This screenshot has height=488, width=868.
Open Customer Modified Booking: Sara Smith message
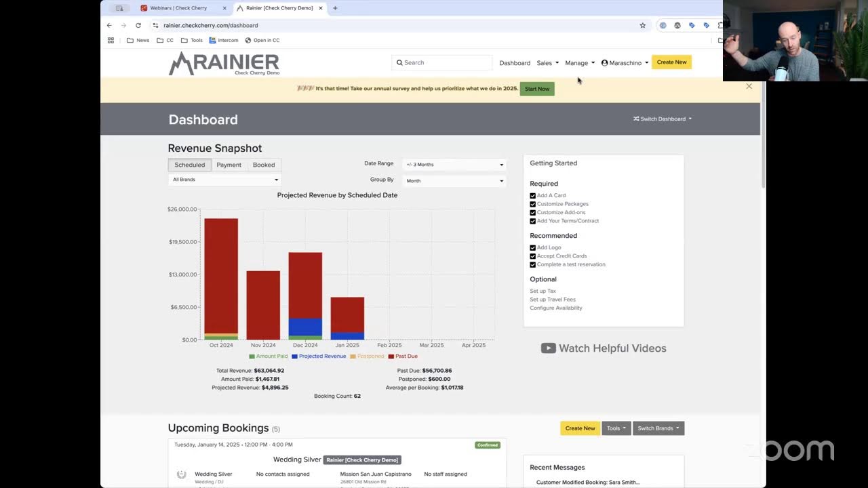point(587,483)
